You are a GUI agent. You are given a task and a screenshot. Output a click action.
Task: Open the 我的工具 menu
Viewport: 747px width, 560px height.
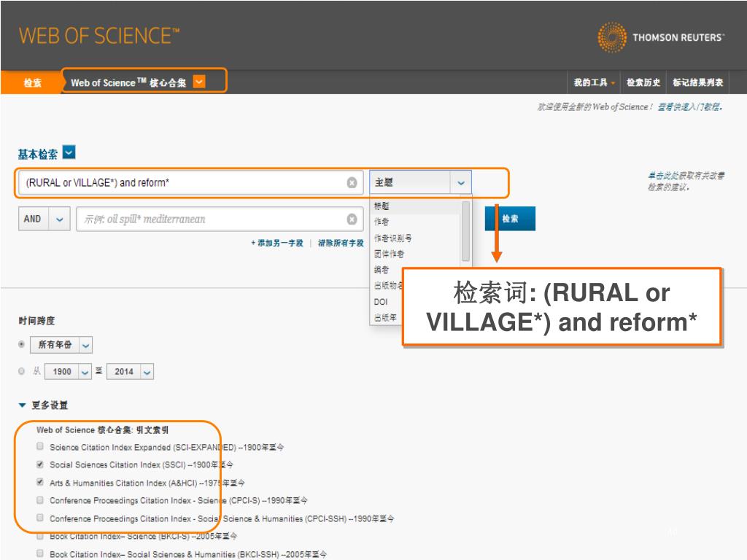[x=594, y=82]
